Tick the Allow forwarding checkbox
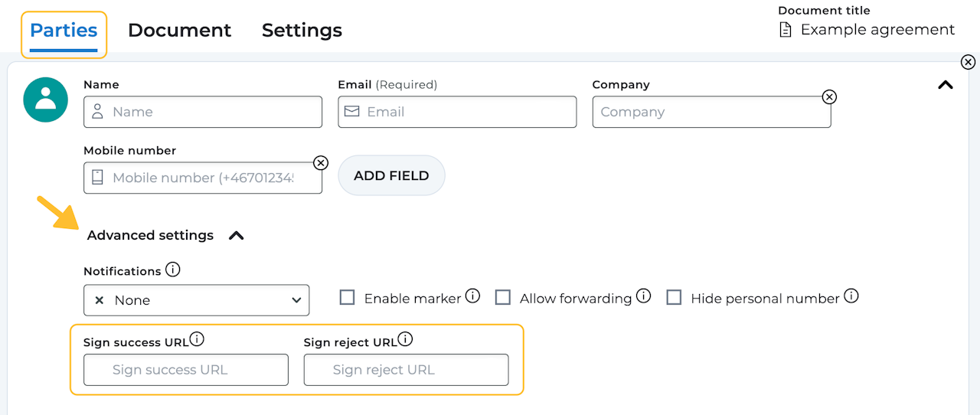The image size is (980, 415). pyautogui.click(x=503, y=298)
